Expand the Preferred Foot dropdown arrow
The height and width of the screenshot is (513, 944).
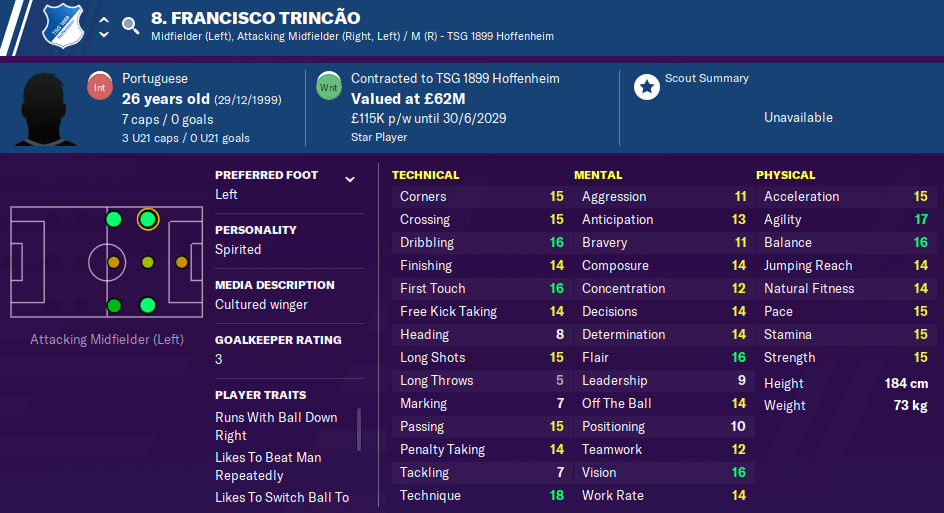(350, 179)
